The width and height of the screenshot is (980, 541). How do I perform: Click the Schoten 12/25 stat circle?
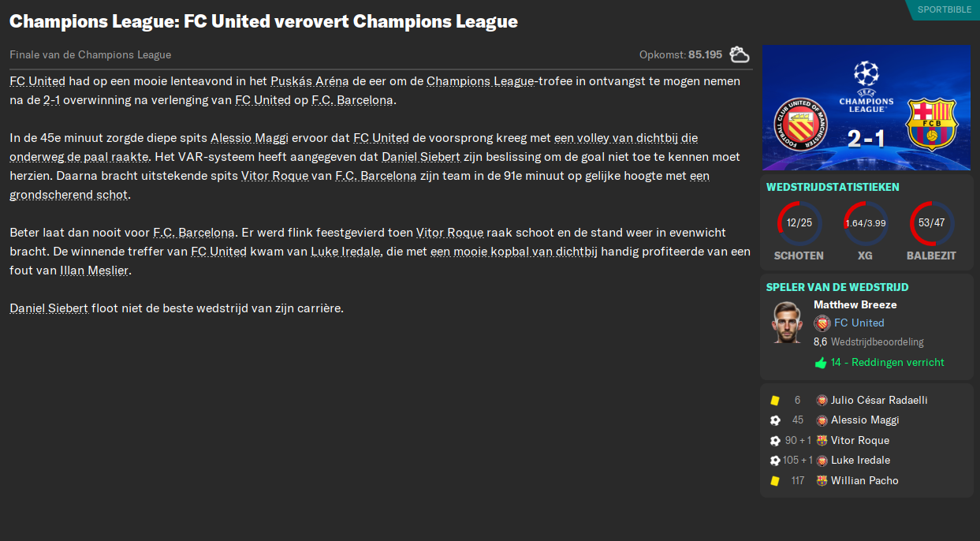point(799,224)
